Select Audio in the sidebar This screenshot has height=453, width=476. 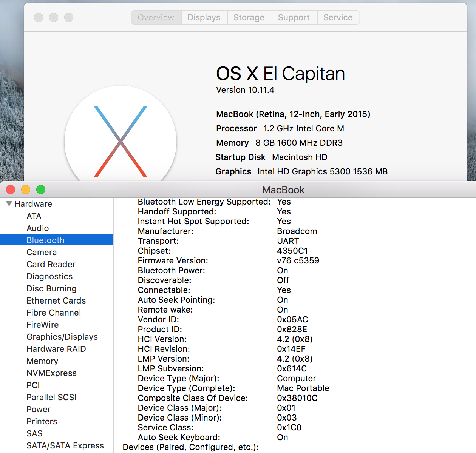(38, 228)
